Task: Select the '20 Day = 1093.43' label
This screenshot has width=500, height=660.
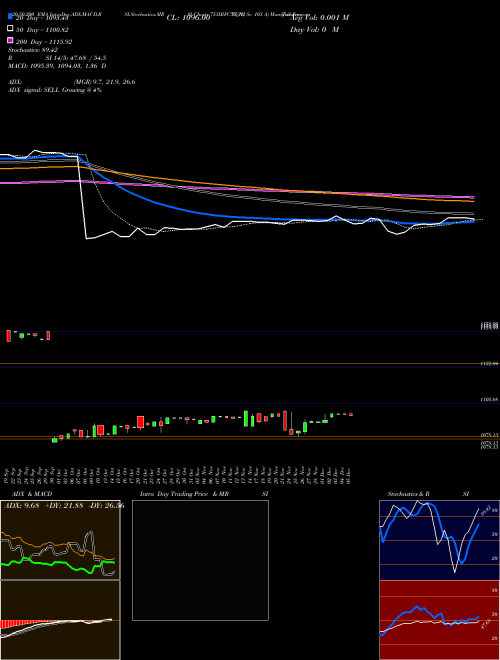Action: click(42, 18)
